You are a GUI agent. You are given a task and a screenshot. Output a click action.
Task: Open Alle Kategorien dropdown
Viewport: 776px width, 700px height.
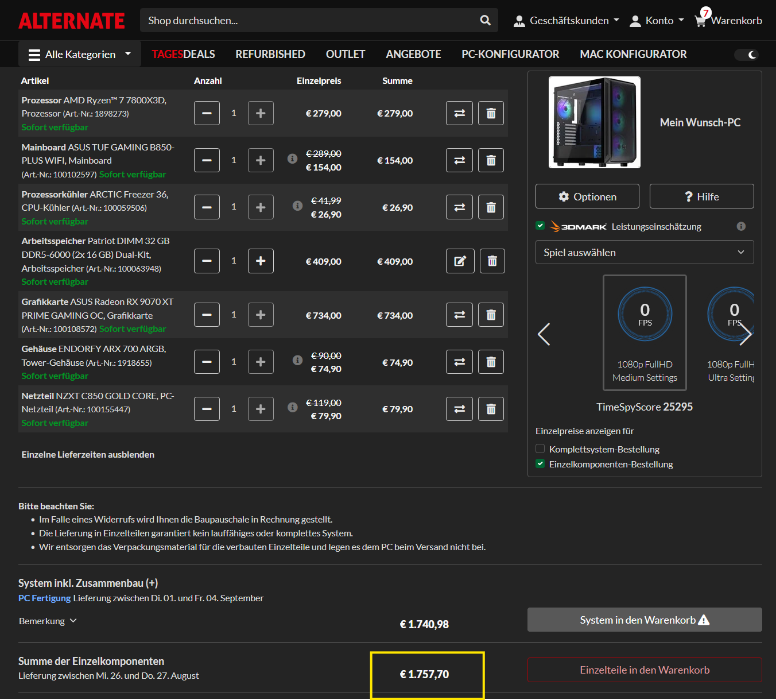(80, 55)
